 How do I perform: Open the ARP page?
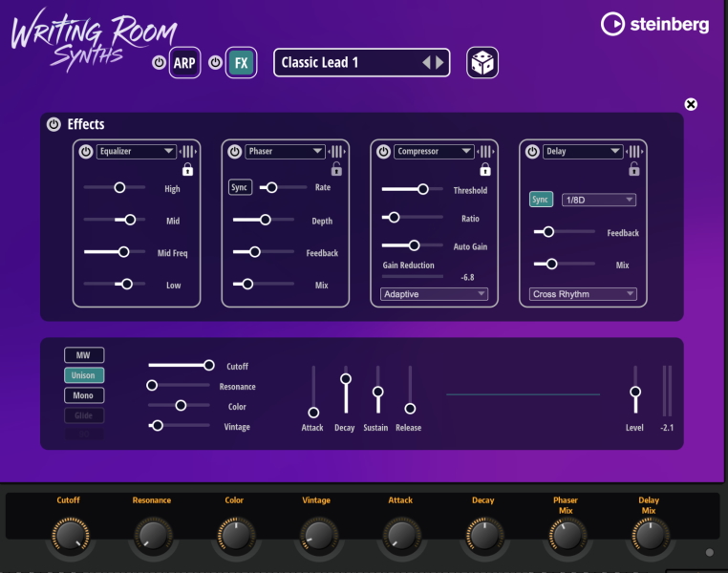[184, 63]
